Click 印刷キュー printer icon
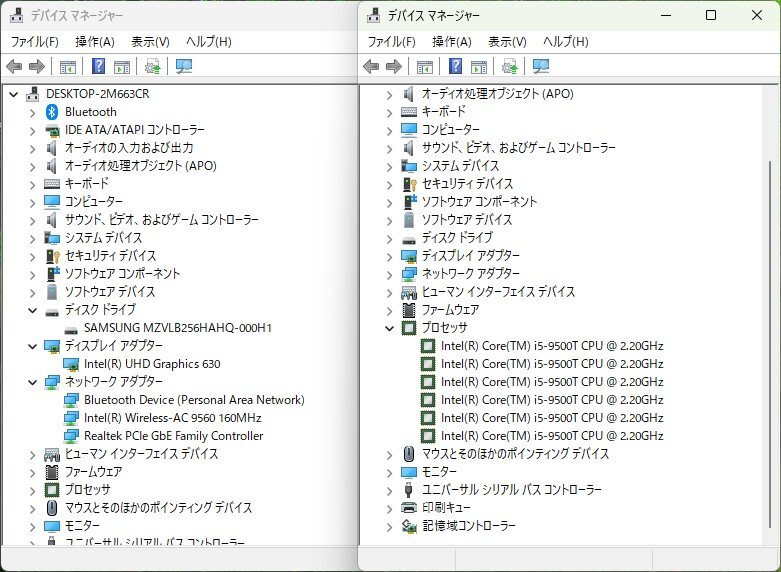 (409, 508)
